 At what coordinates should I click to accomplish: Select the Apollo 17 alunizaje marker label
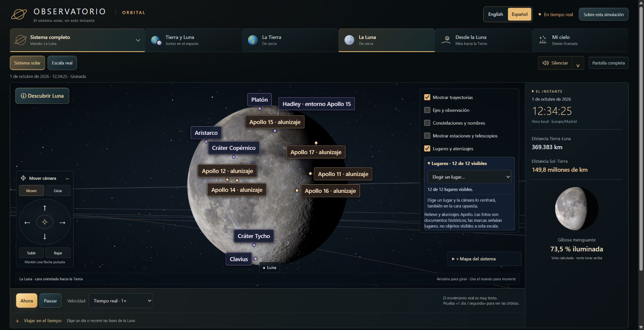316,152
